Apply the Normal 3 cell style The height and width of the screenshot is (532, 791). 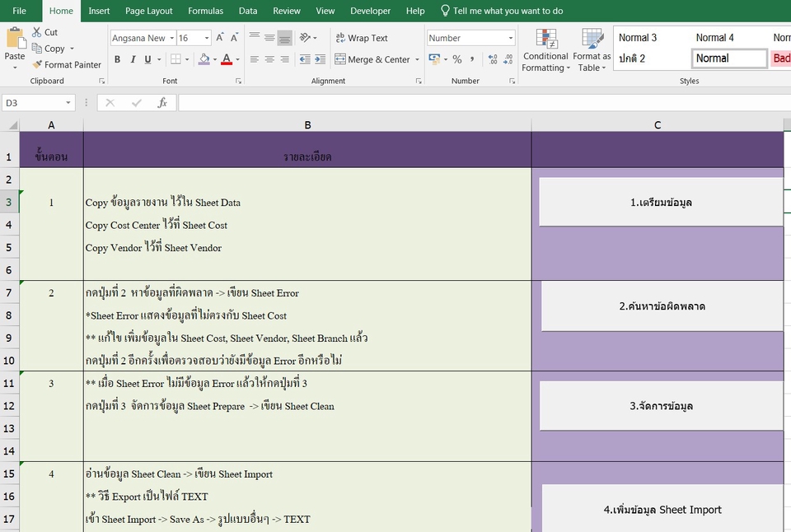[x=638, y=37]
